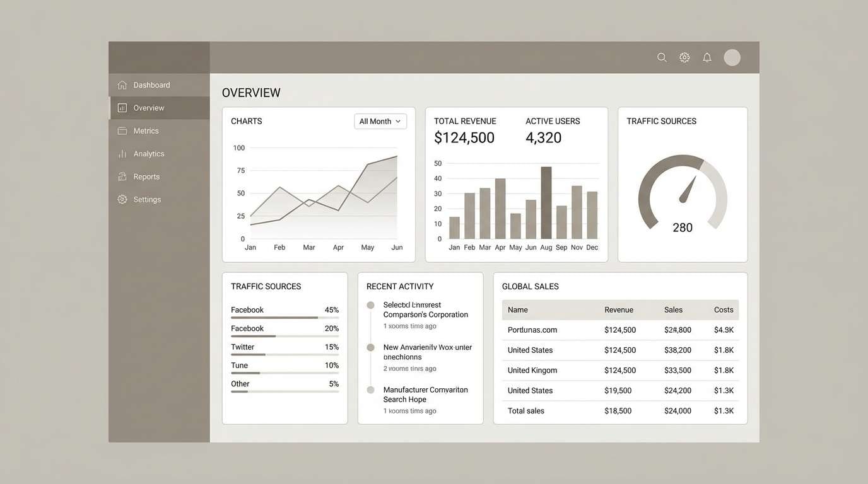Click the Traffic Sources gauge showing 280

point(682,195)
